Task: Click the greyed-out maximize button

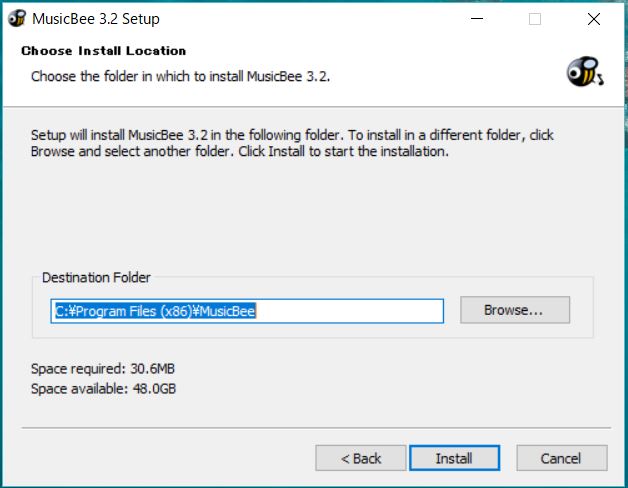Action: point(535,19)
